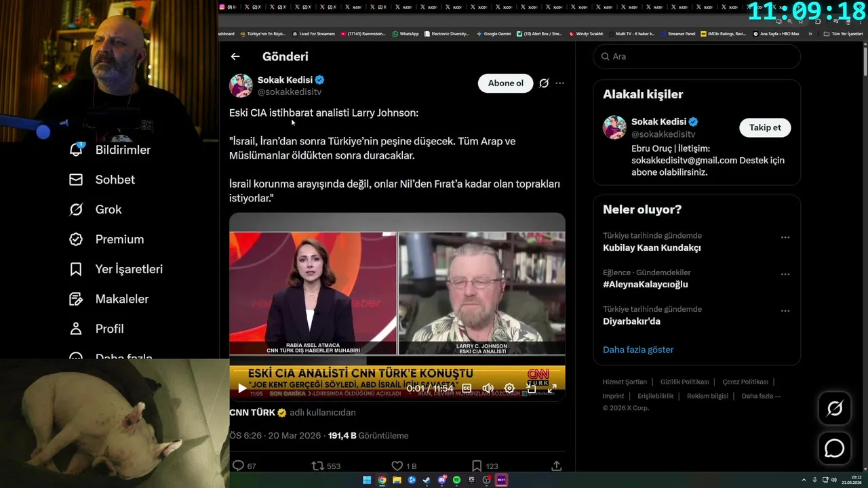Open Streamer Panel bookmark
This screenshot has height=488, width=868.
(677, 33)
